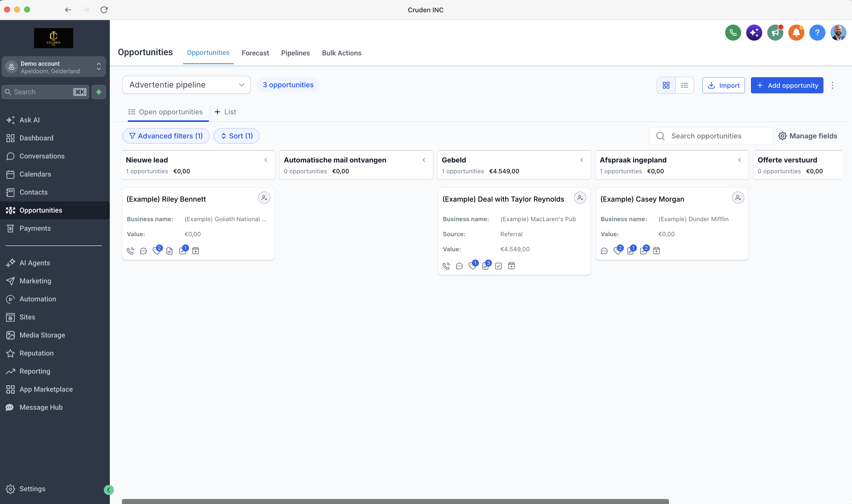
Task: Expand the Demo account switcher
Action: (54, 67)
